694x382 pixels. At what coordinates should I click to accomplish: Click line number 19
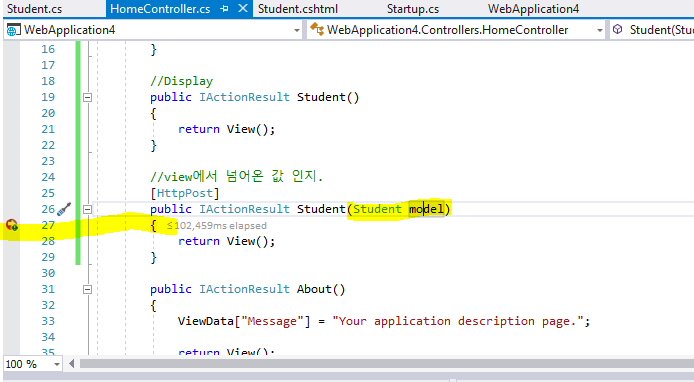click(x=48, y=97)
